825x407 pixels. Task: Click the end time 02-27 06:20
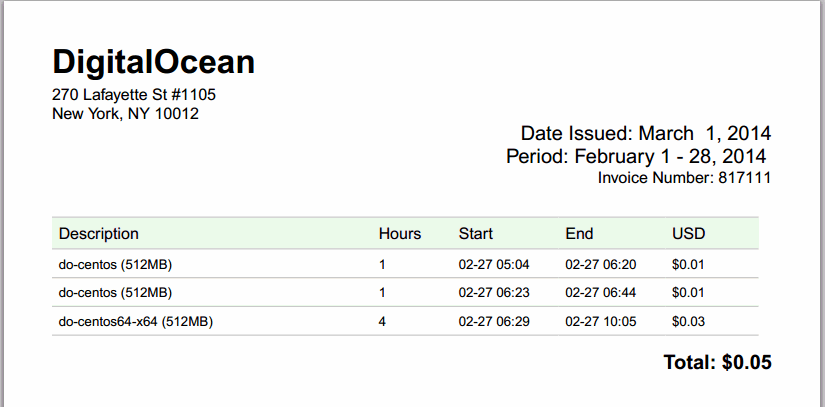(600, 265)
